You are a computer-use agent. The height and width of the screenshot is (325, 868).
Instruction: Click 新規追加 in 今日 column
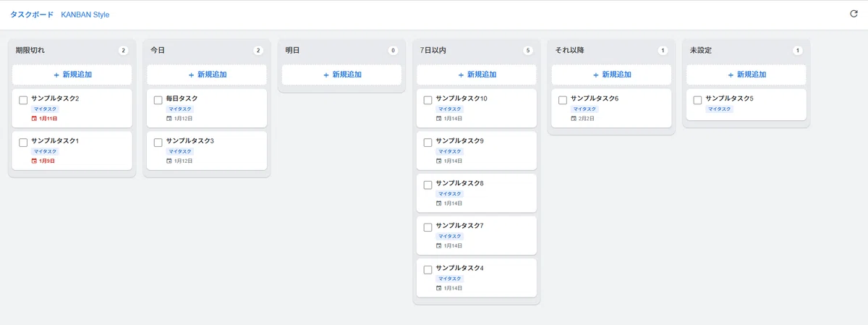[207, 75]
